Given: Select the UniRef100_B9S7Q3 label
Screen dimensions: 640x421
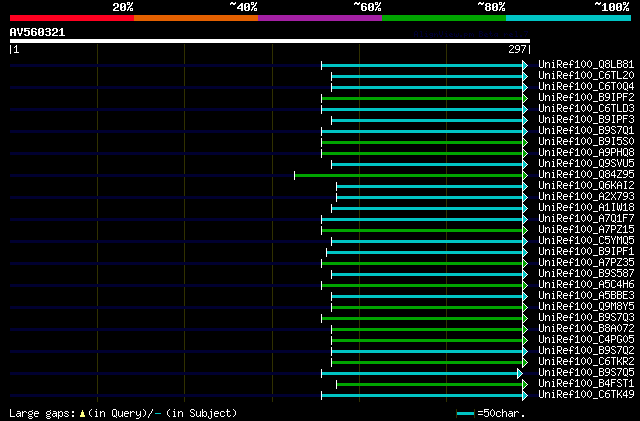Looking at the screenshot, I should point(586,318).
